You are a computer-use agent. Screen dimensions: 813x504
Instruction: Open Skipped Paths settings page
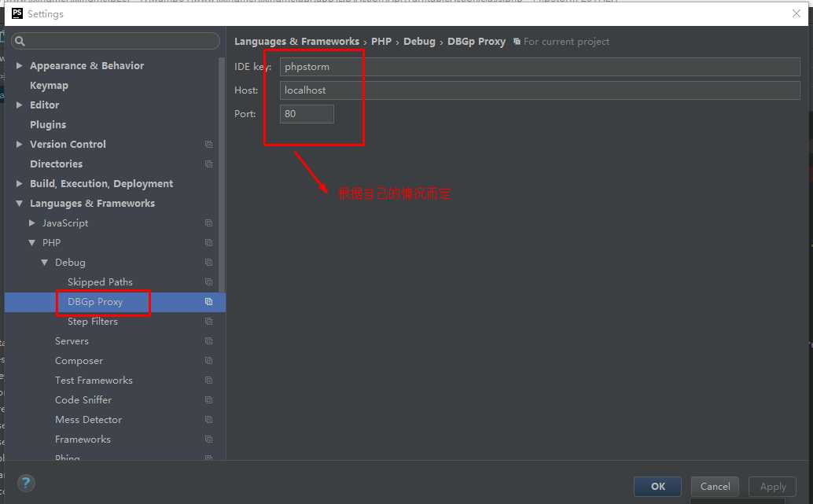(x=100, y=282)
